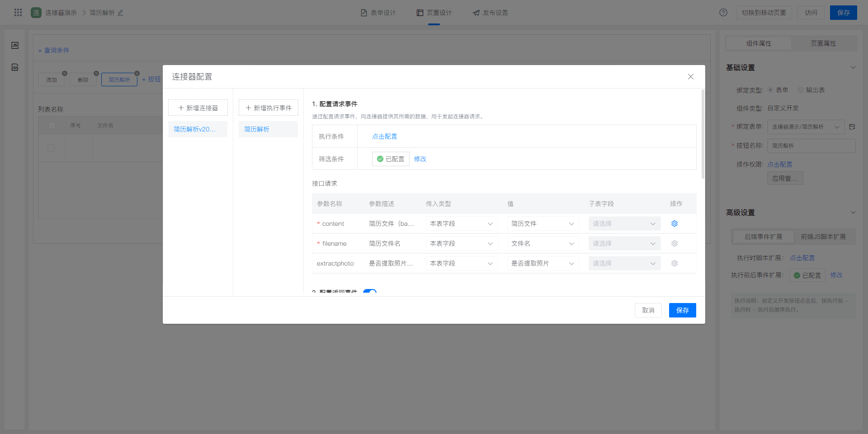The image size is (868, 434).
Task: Click 新增连接器 button
Action: (x=198, y=108)
